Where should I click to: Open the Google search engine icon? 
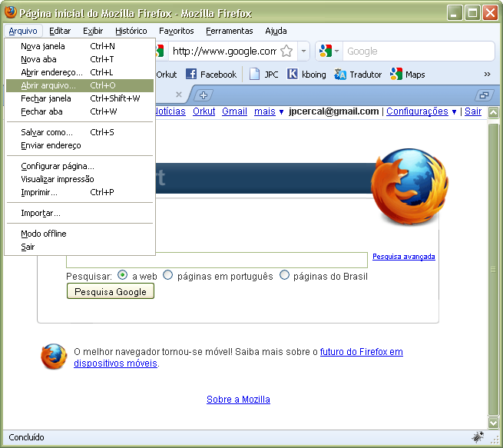pyautogui.click(x=326, y=51)
